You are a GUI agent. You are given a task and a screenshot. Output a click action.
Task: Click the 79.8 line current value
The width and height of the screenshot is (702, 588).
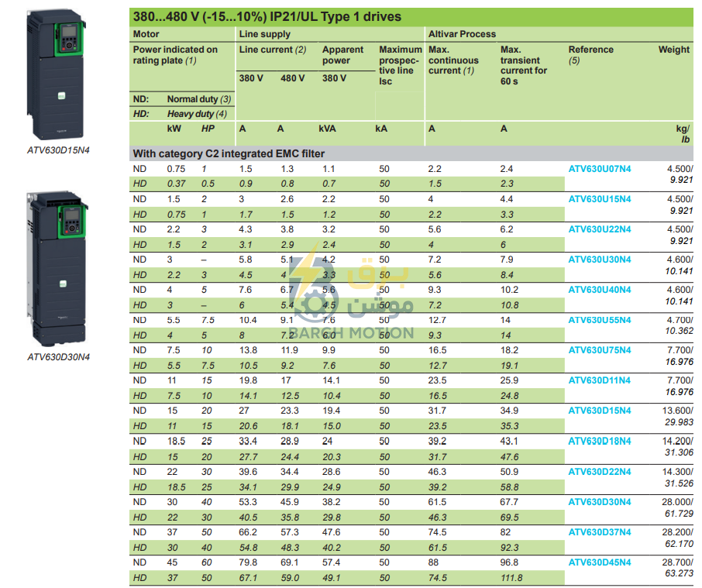pyautogui.click(x=248, y=562)
